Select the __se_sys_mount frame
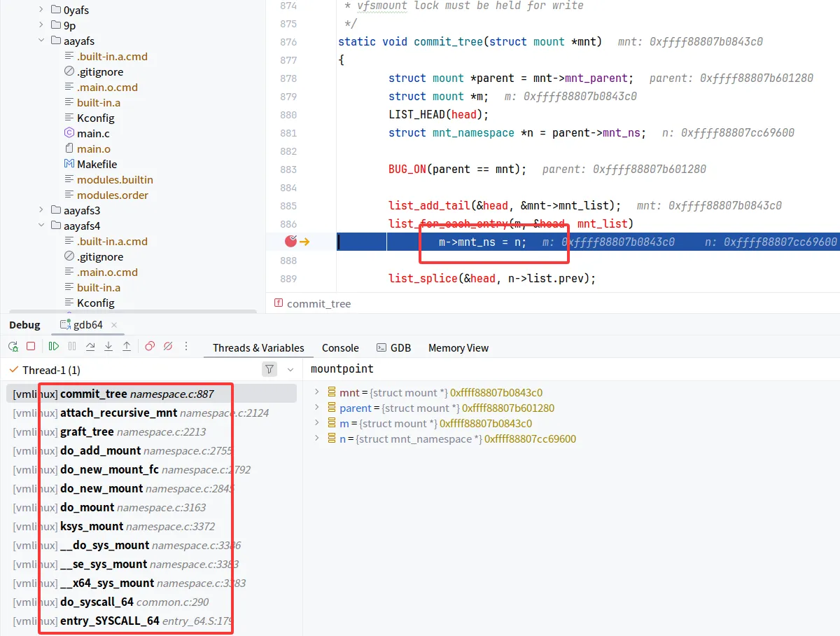 tap(151, 564)
